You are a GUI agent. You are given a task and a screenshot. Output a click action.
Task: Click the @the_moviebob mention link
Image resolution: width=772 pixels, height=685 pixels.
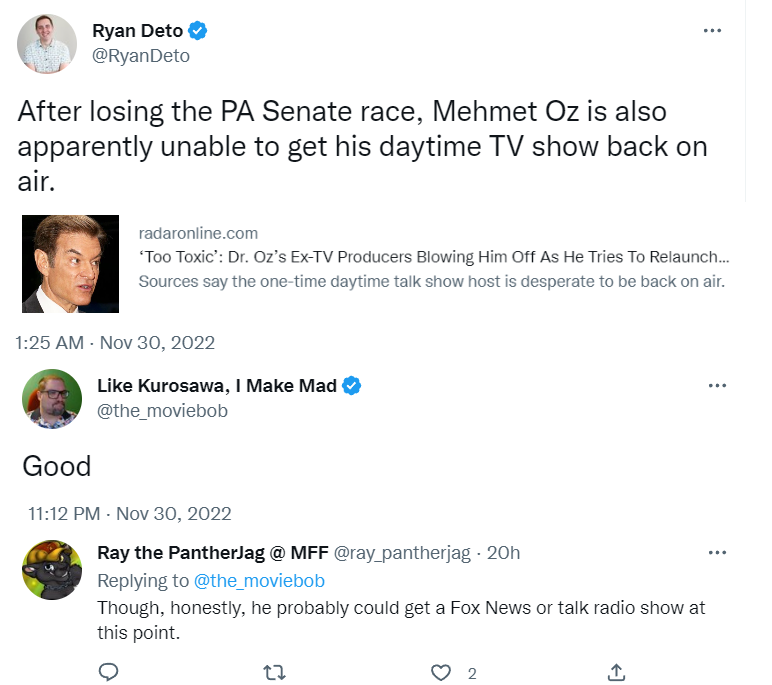pos(259,581)
